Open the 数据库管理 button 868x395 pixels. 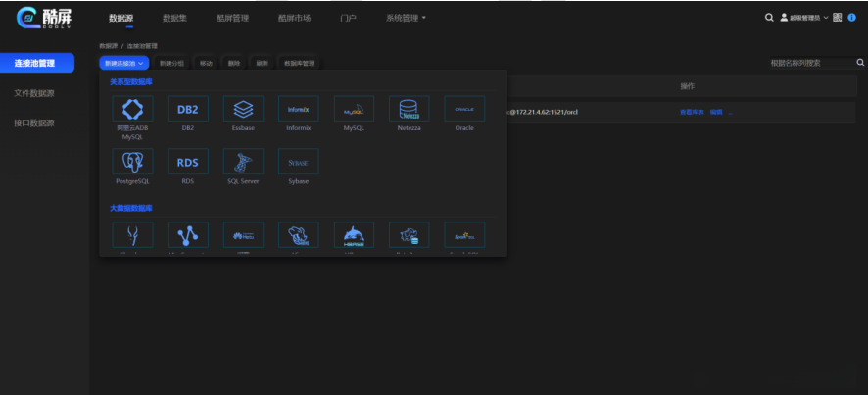point(300,63)
